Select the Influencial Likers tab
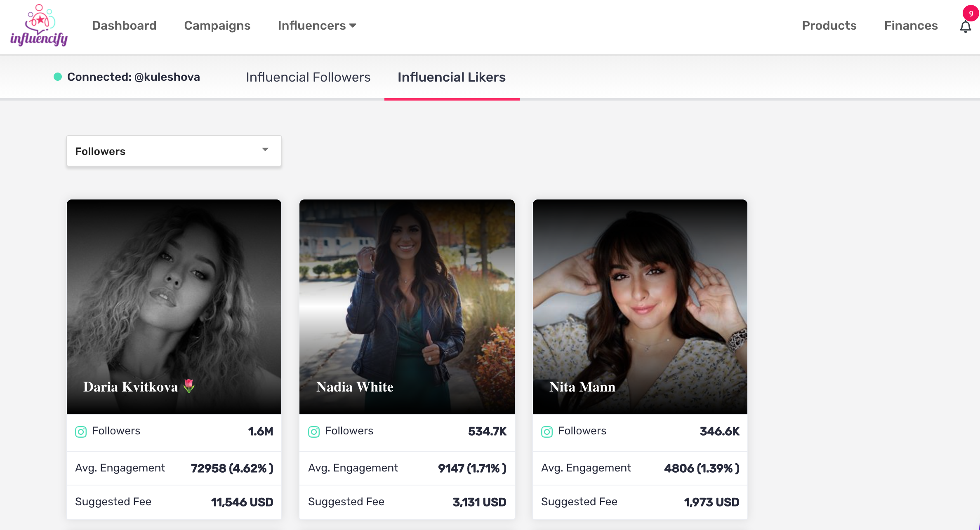 tap(452, 77)
